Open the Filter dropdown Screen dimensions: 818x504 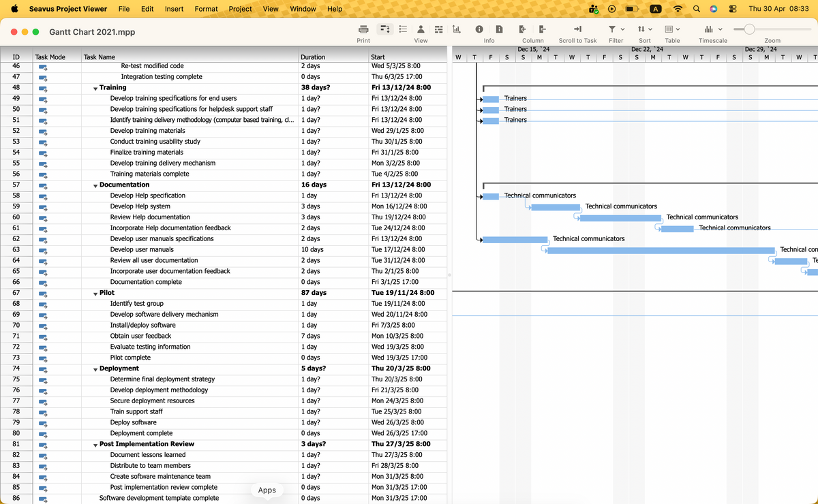point(616,29)
